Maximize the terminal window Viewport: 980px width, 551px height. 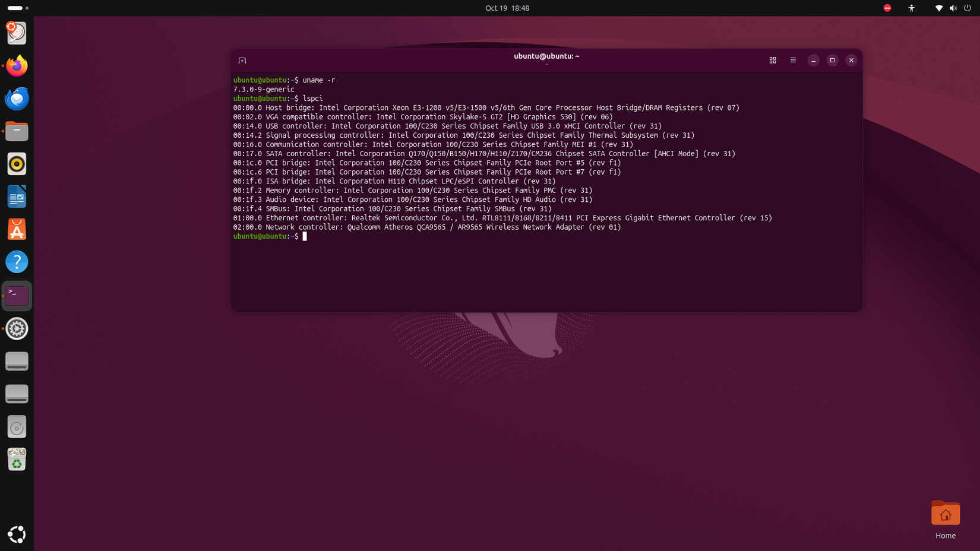click(x=832, y=61)
